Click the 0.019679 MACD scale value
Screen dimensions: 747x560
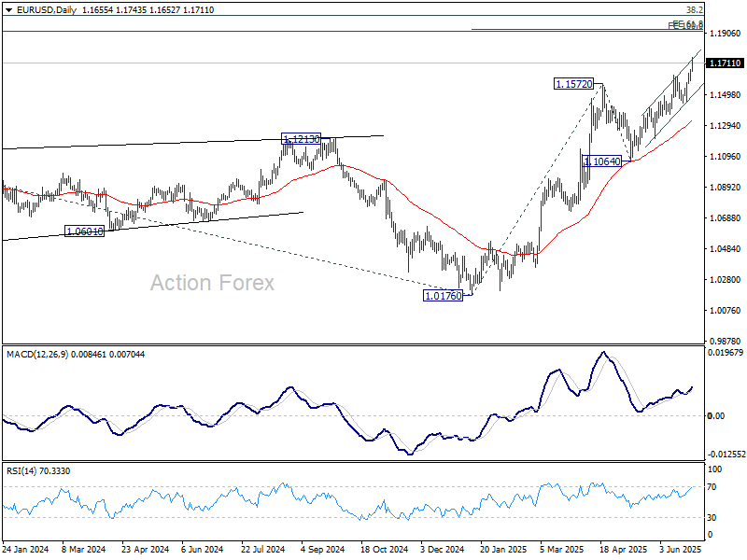[x=726, y=353]
